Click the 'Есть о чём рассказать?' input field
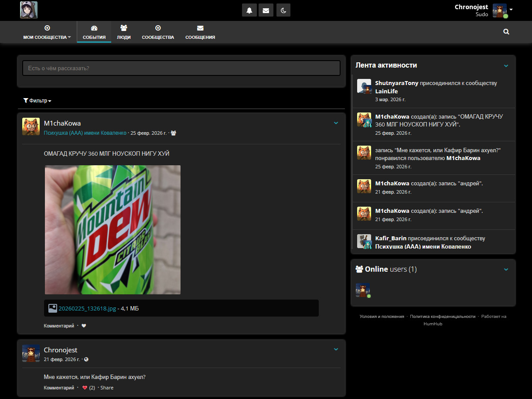Viewport: 532px width, 399px height. pyautogui.click(x=181, y=68)
